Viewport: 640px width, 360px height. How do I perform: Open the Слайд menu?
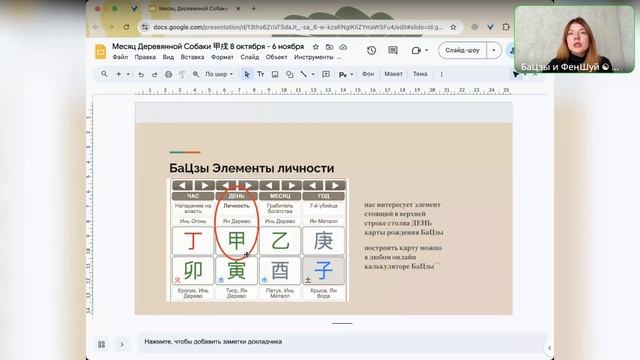pos(250,57)
